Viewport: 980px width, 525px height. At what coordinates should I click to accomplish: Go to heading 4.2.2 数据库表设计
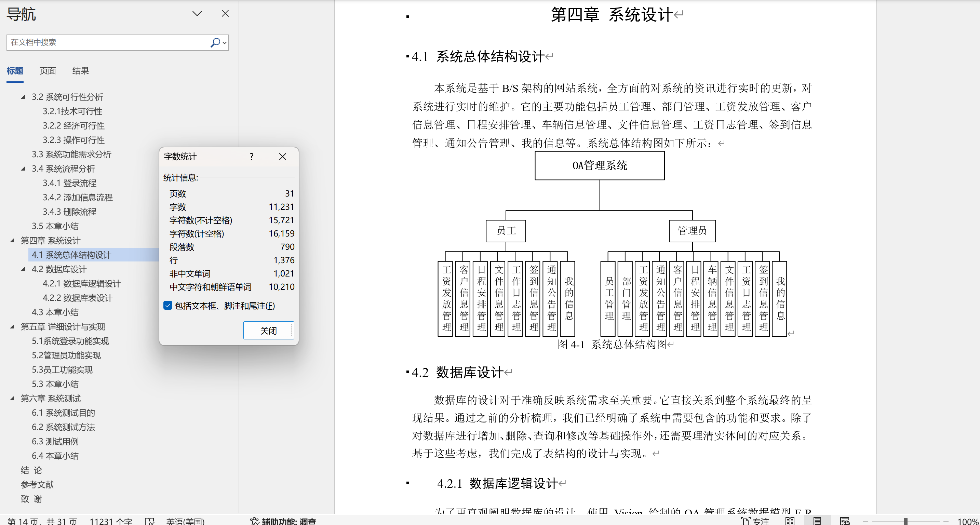78,298
